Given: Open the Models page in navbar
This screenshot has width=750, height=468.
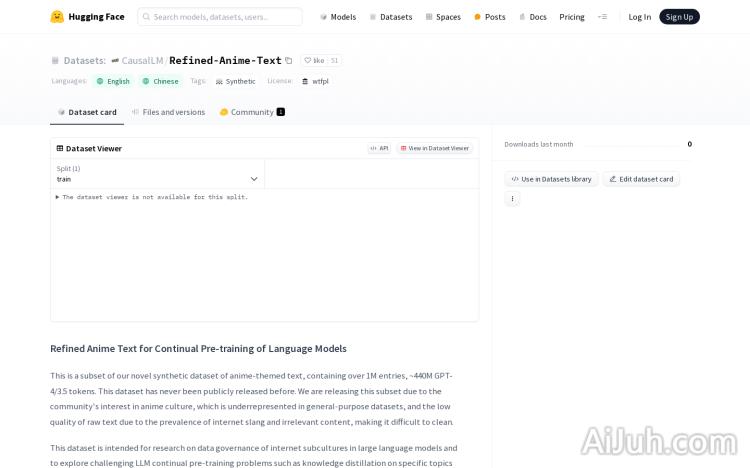Looking at the screenshot, I should pyautogui.click(x=338, y=17).
